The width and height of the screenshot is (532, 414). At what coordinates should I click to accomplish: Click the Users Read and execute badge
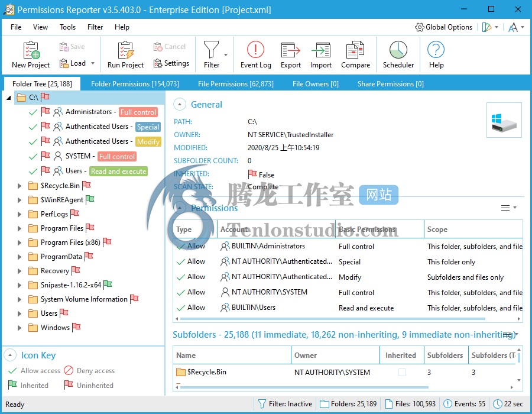[x=118, y=171]
